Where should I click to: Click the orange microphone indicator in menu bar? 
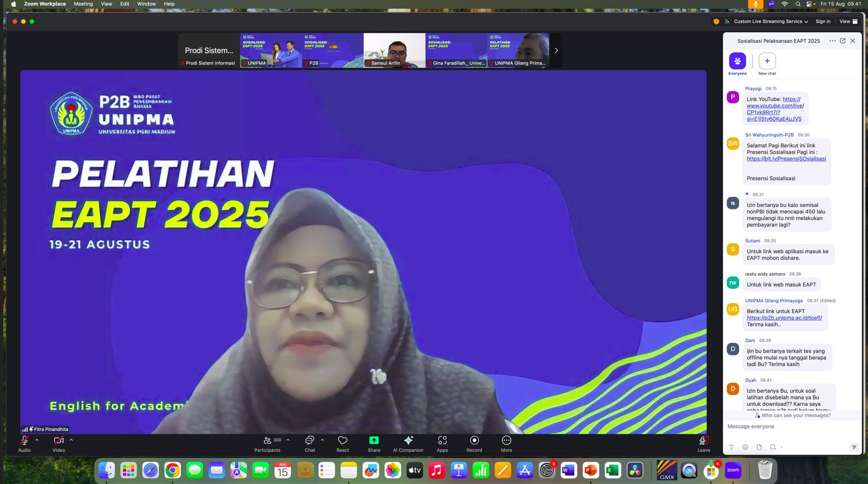(755, 4)
